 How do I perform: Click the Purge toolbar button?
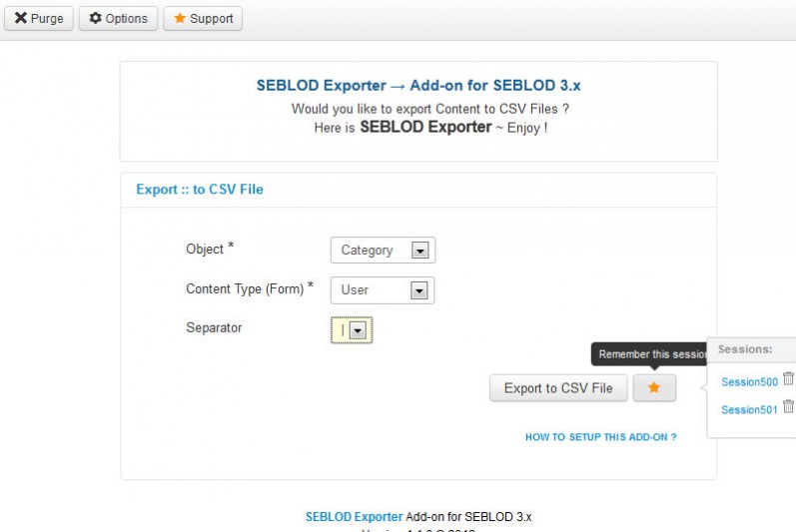coord(39,18)
